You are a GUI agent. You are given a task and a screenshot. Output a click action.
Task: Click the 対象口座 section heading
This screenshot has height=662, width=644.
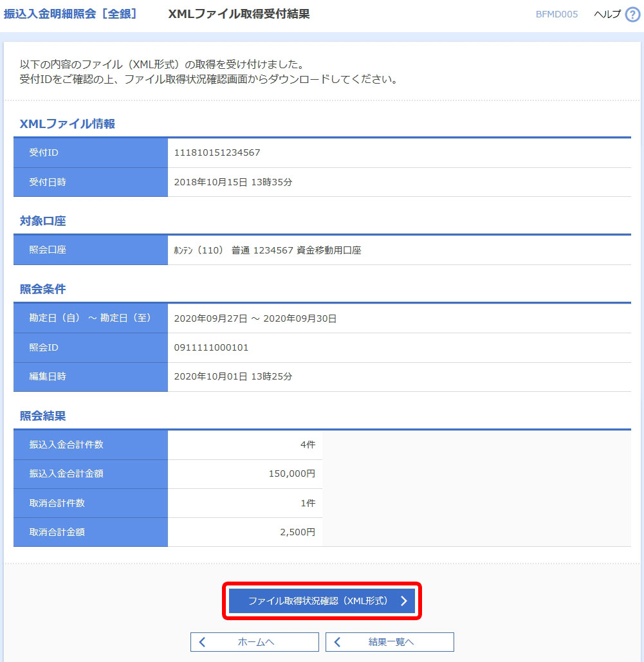click(x=42, y=221)
